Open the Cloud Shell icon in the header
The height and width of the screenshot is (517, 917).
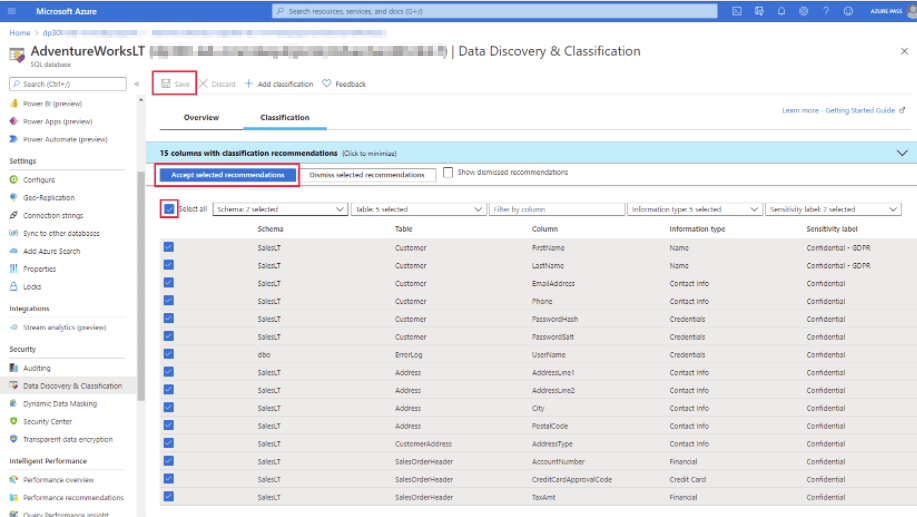click(737, 11)
